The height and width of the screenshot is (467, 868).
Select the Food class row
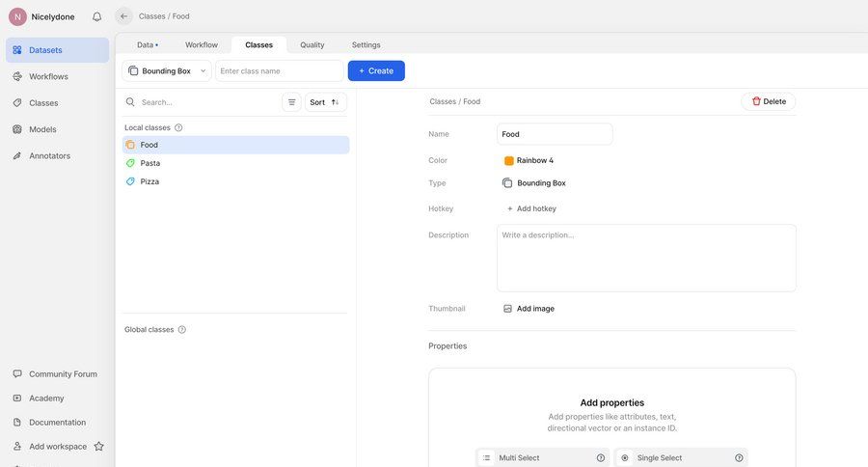point(236,145)
